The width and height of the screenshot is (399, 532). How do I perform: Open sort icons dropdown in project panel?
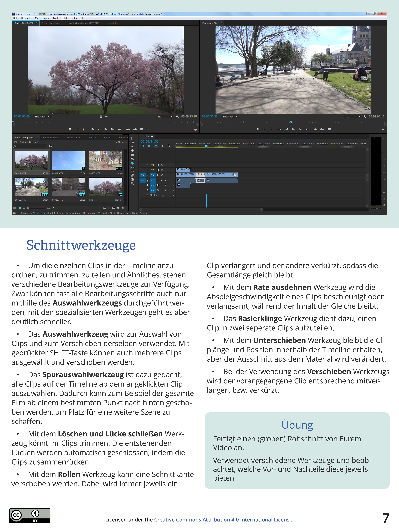coord(53,208)
